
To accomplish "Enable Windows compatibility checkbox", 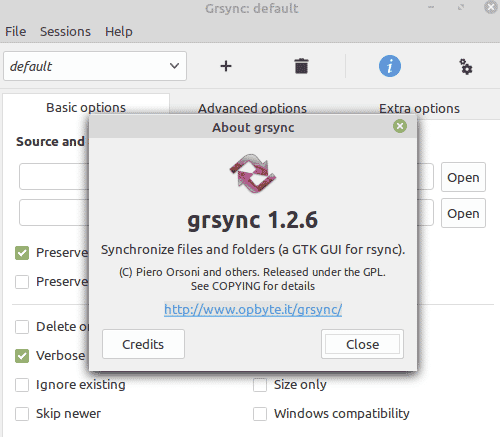I will pos(260,414).
